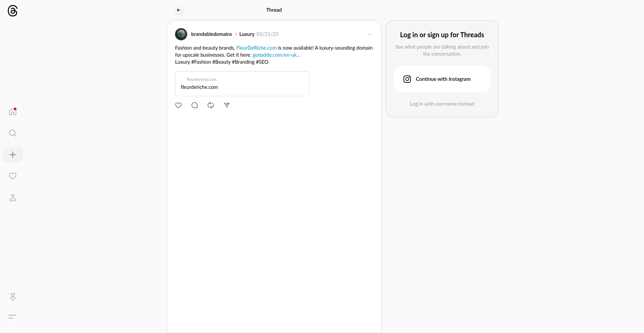644x333 pixels.
Task: Open the post's three-dot options menu
Action: pyautogui.click(x=370, y=35)
